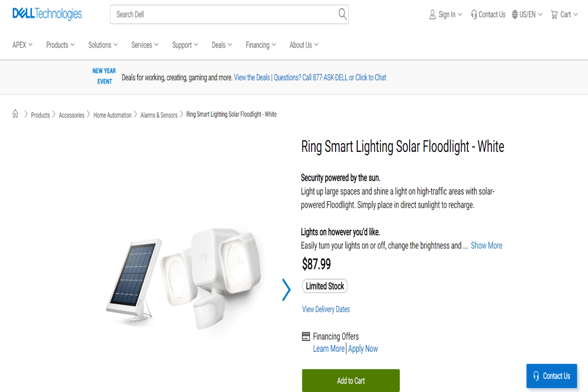588x392 pixels.
Task: Click Show More to expand description
Action: coord(486,245)
